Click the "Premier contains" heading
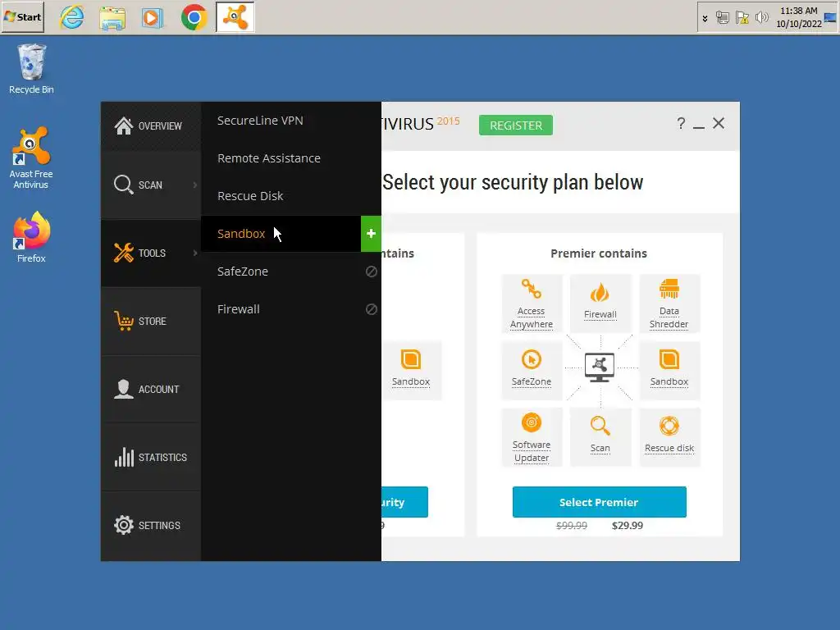The height and width of the screenshot is (630, 840). [x=599, y=253]
